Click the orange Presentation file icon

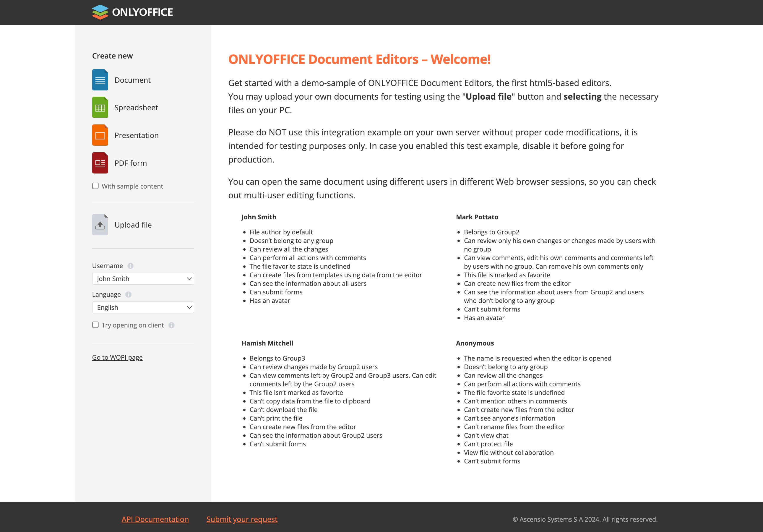100,135
